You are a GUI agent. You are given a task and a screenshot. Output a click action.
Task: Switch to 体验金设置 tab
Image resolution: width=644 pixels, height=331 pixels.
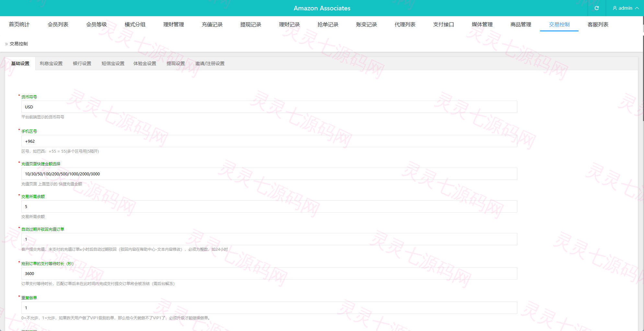coord(145,63)
